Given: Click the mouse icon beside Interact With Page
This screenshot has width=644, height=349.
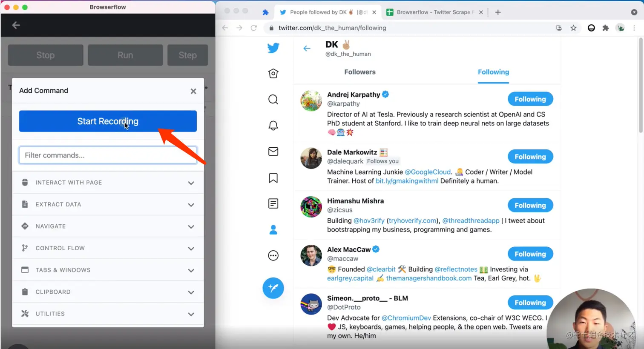Looking at the screenshot, I should [x=25, y=182].
